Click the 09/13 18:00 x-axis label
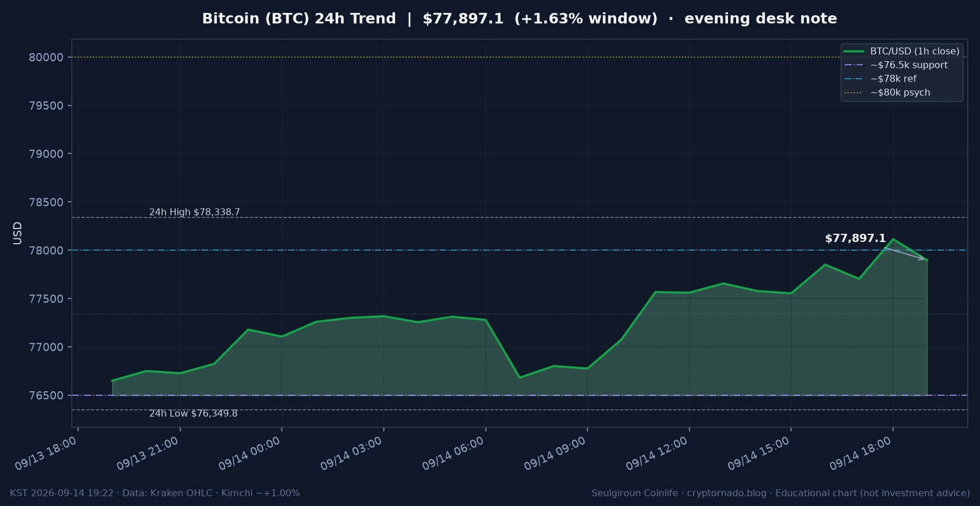Image resolution: width=980 pixels, height=506 pixels. tap(46, 454)
